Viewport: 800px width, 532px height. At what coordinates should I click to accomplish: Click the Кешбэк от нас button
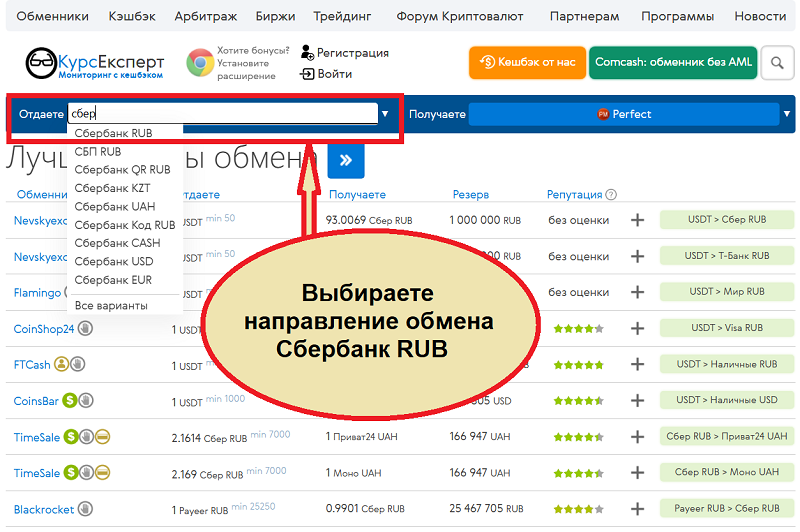527,62
